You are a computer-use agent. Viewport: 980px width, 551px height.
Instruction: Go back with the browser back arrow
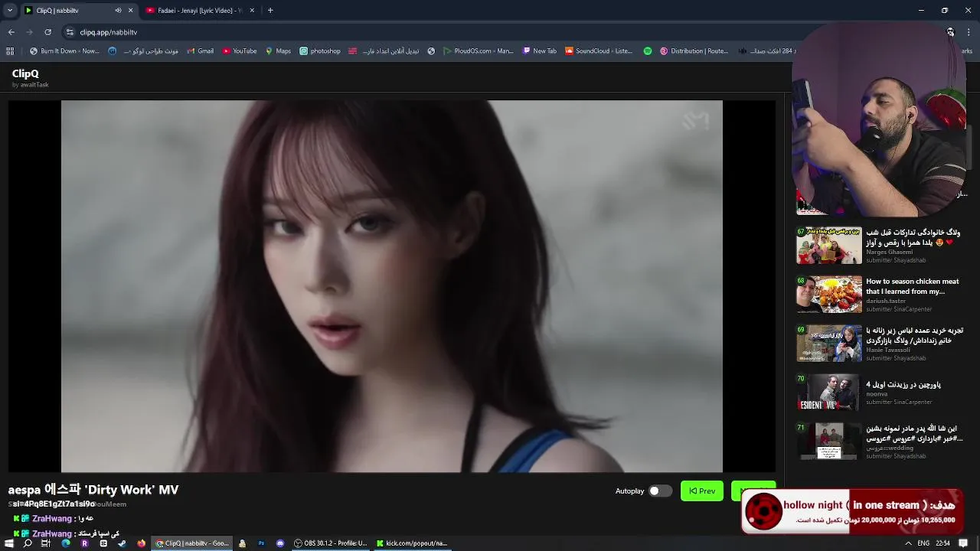[11, 32]
